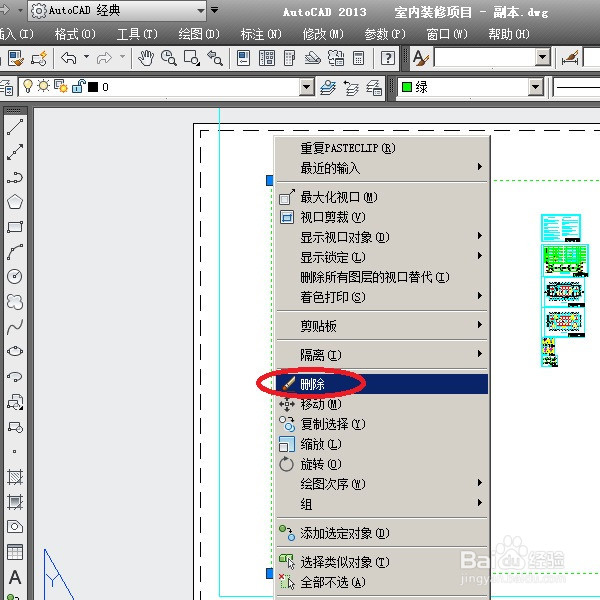Choose 最大化视口(M) in context menu
Screen dimensions: 600x600
click(x=382, y=197)
